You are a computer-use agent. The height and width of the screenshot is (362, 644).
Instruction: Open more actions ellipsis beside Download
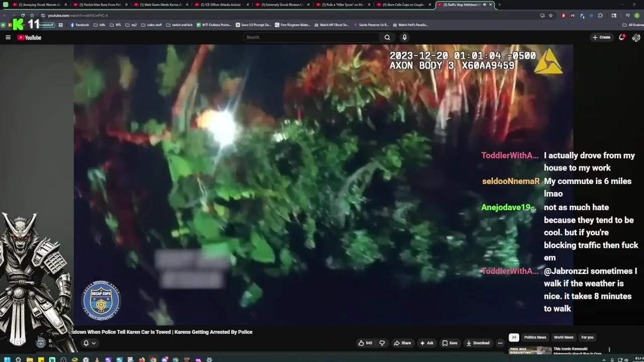500,343
